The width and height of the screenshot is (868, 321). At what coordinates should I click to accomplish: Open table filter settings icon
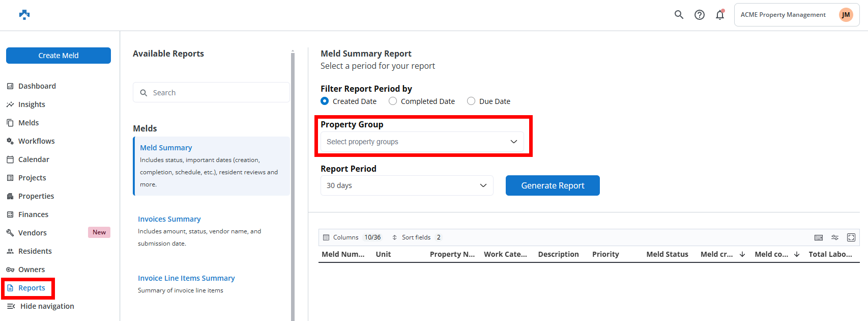pyautogui.click(x=835, y=237)
